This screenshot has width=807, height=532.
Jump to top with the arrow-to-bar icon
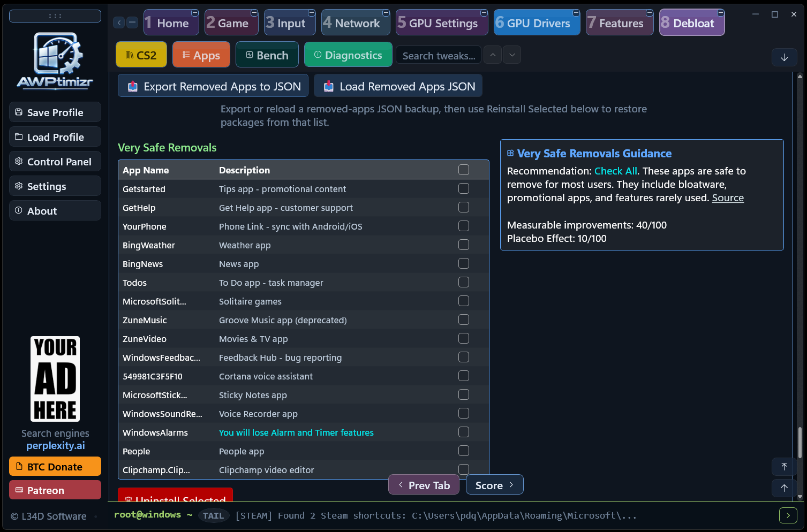point(784,467)
